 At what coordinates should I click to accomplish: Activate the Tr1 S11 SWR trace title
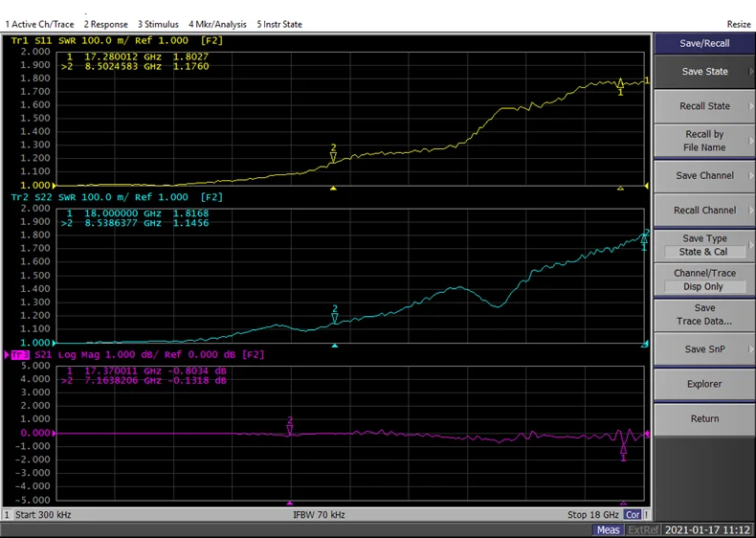(x=117, y=40)
